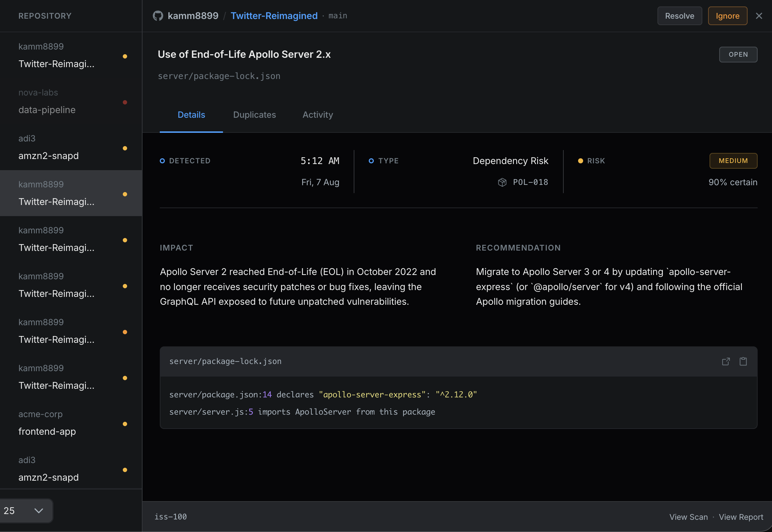Select the nova-labs data-pipeline row
Viewport: 772px width, 532px height.
click(x=71, y=101)
